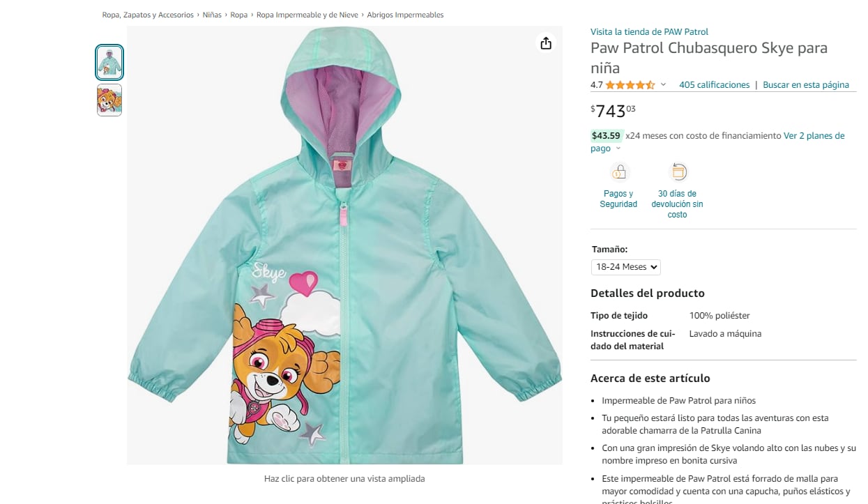This screenshot has width=868, height=504.
Task: Click Buscar en esta página link
Action: [x=806, y=85]
